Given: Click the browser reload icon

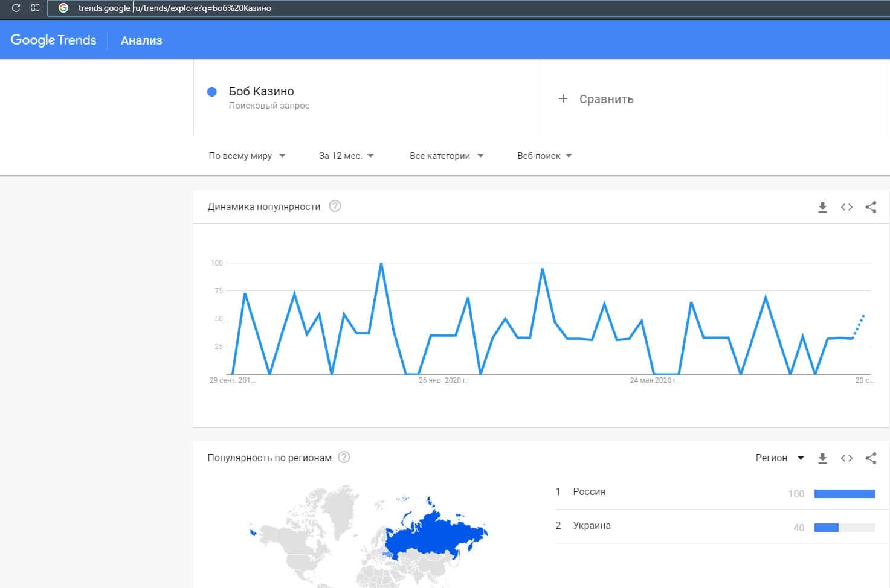Looking at the screenshot, I should click(16, 8).
